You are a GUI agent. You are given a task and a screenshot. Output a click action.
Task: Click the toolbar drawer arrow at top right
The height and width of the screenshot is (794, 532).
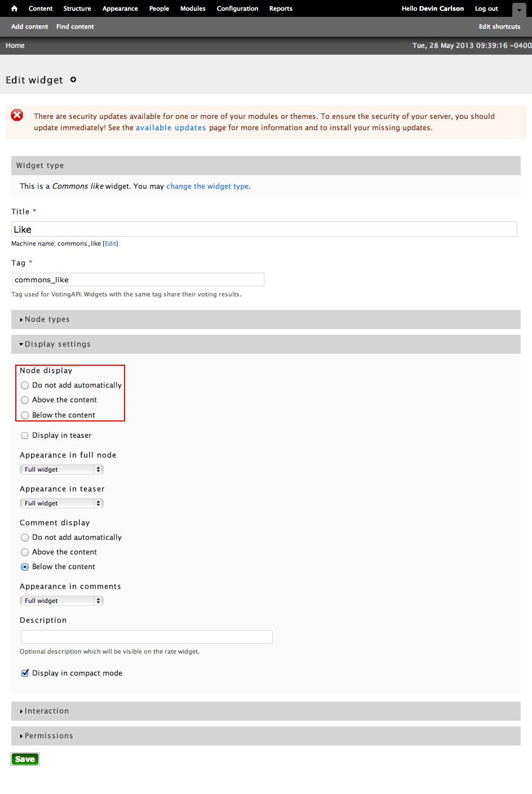(519, 10)
